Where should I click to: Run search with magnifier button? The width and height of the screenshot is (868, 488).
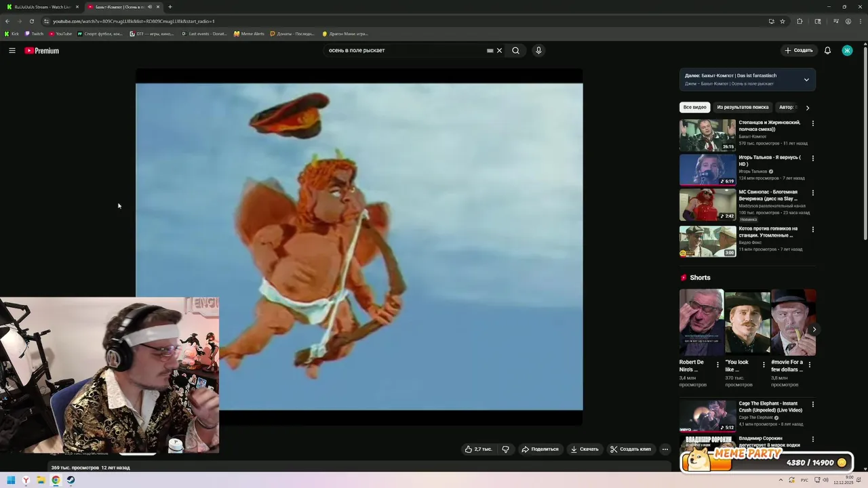click(x=516, y=50)
